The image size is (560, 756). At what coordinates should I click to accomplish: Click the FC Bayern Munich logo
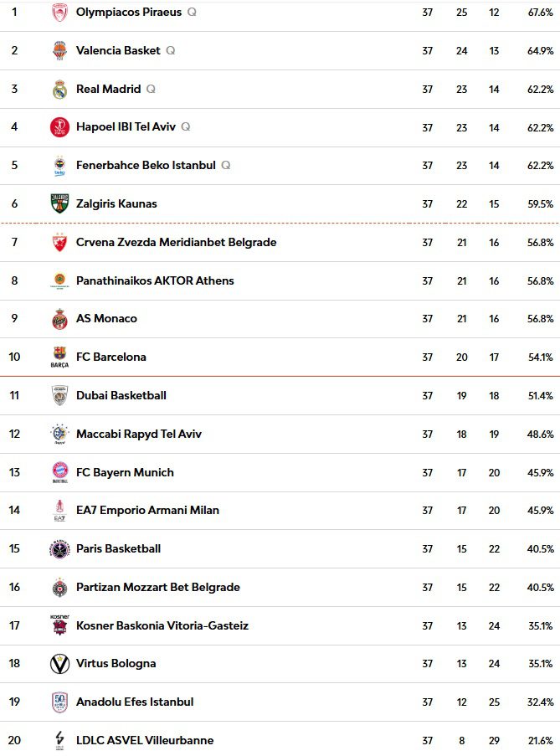point(59,473)
